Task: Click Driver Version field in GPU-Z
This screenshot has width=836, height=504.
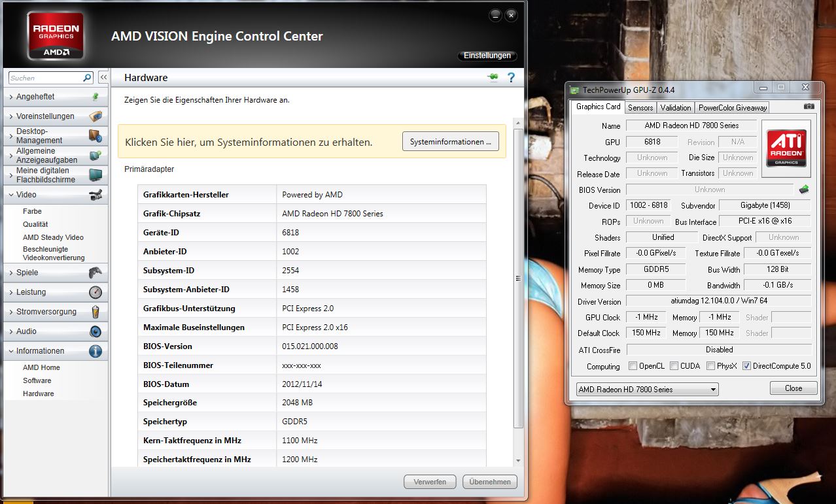Action: (x=719, y=301)
